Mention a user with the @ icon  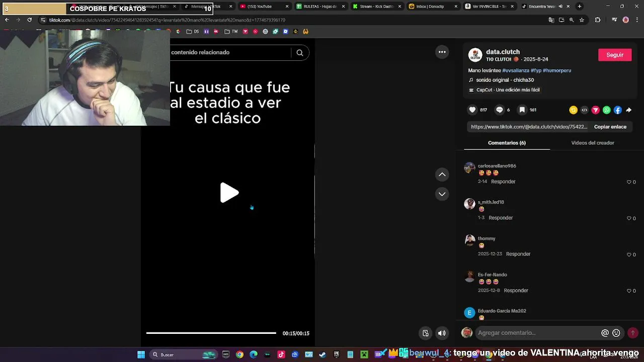(605, 333)
